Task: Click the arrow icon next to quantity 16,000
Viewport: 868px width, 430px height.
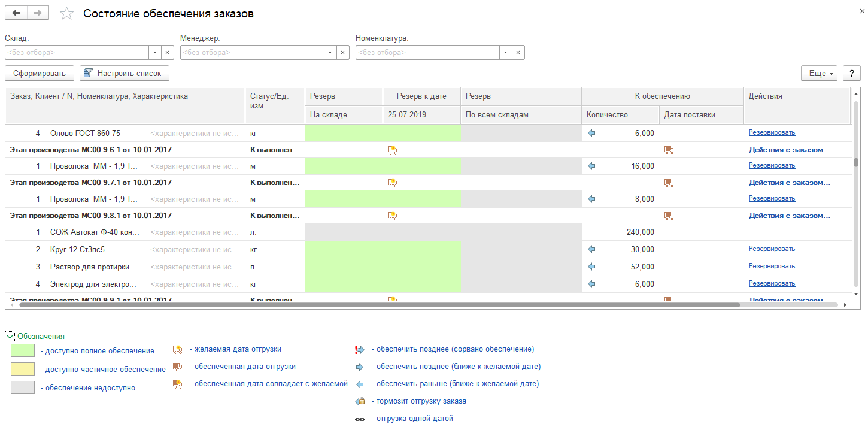Action: 592,166
